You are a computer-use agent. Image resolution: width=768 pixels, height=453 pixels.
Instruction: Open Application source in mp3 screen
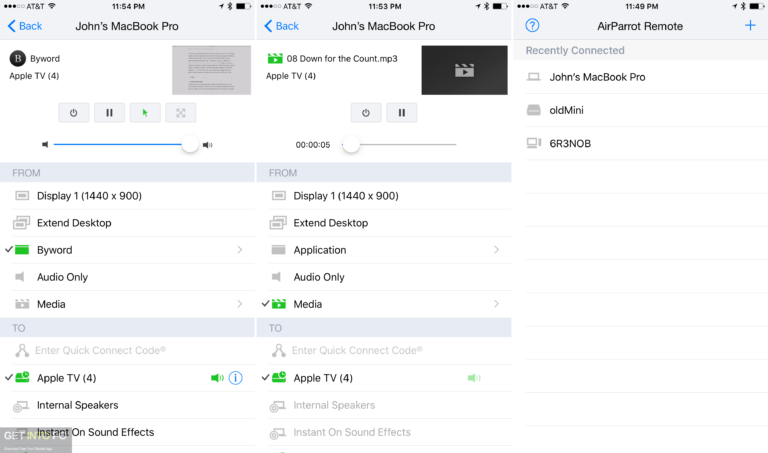pyautogui.click(x=384, y=250)
